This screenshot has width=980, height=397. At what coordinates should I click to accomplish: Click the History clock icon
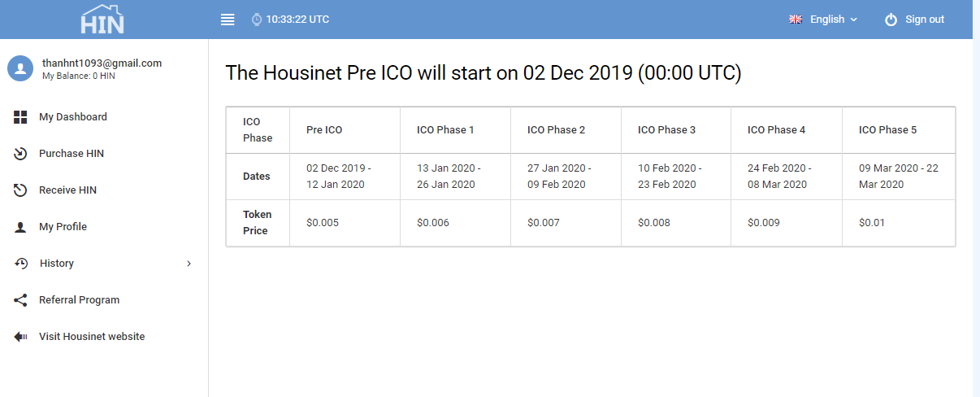point(21,264)
